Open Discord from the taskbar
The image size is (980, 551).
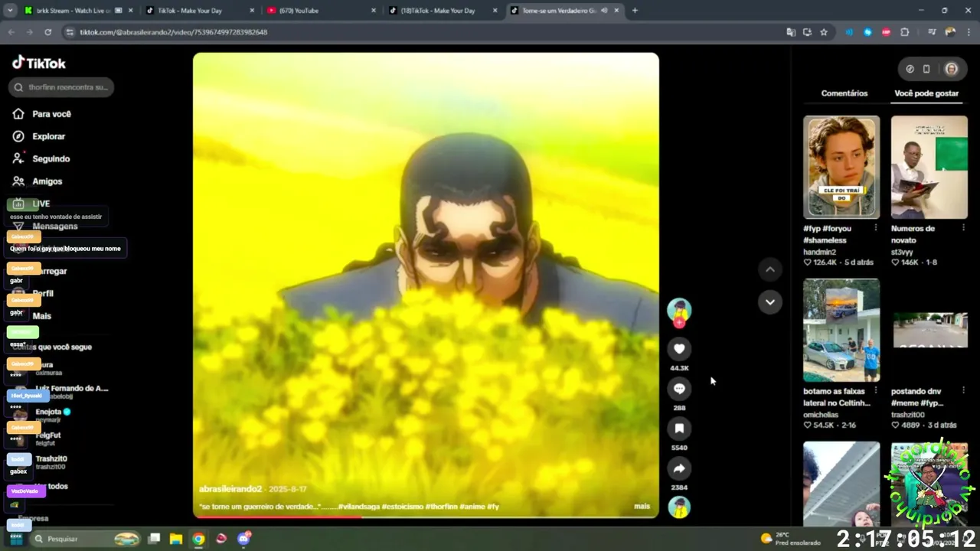pos(244,539)
